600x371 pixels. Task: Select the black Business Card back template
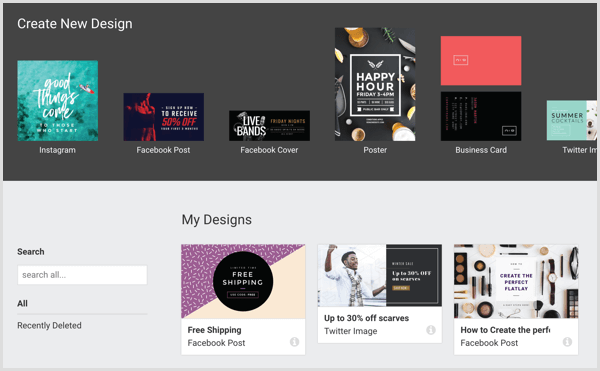coord(481,116)
